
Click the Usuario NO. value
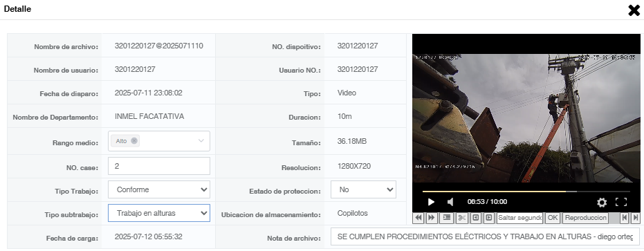click(x=358, y=69)
